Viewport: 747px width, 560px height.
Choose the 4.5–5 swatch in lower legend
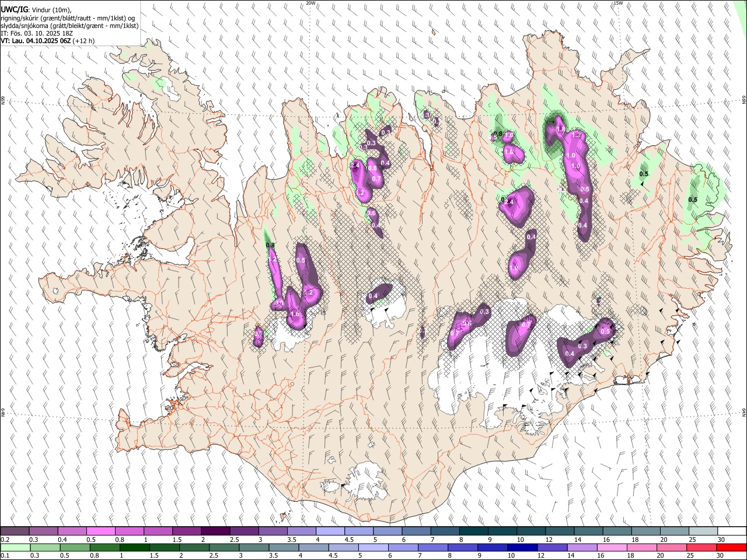pos(343,547)
